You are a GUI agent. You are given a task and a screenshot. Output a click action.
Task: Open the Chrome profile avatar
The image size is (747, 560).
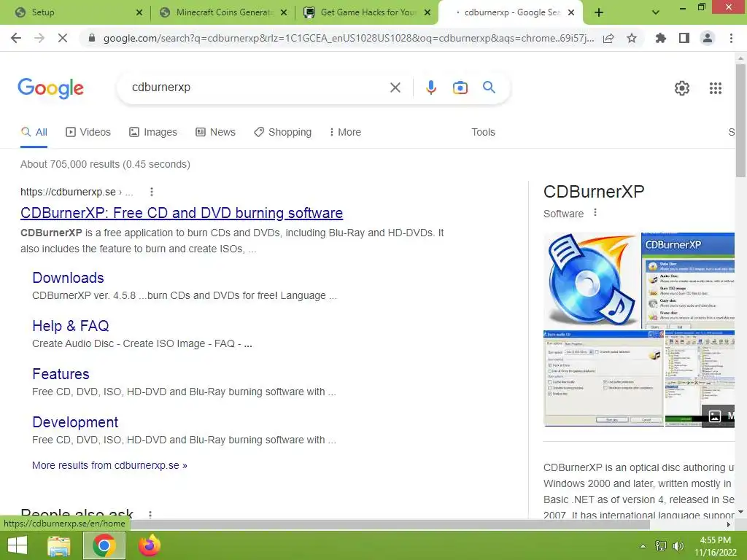(x=708, y=38)
